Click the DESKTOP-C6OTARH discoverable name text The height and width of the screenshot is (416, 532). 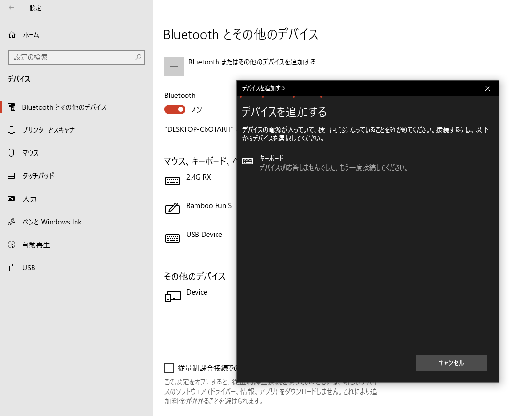tap(199, 129)
